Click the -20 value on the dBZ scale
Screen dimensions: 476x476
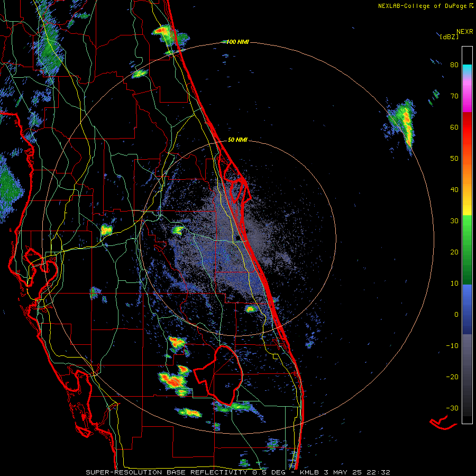click(x=452, y=377)
